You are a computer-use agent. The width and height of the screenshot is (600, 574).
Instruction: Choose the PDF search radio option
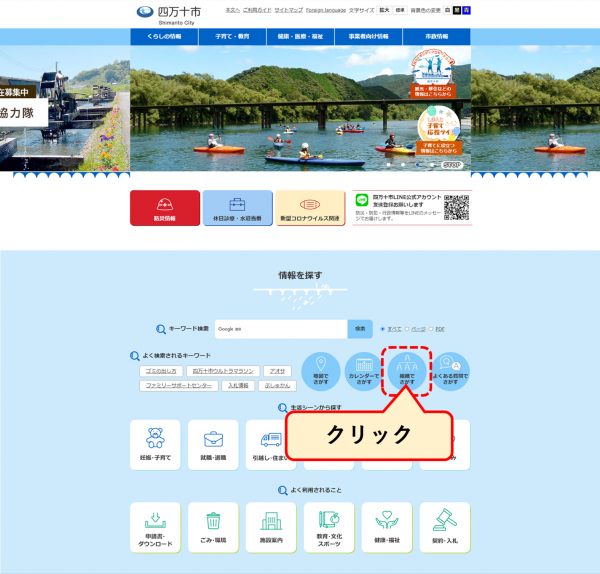pos(431,328)
